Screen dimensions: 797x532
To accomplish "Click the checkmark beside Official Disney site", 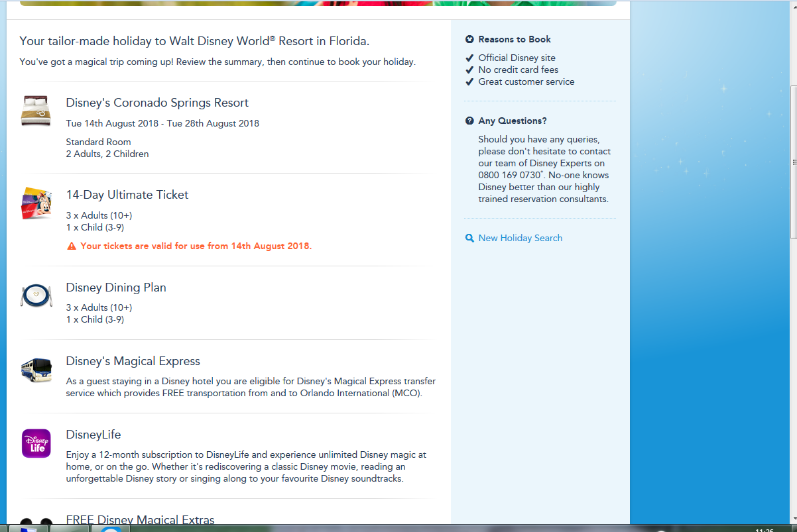I will [469, 58].
